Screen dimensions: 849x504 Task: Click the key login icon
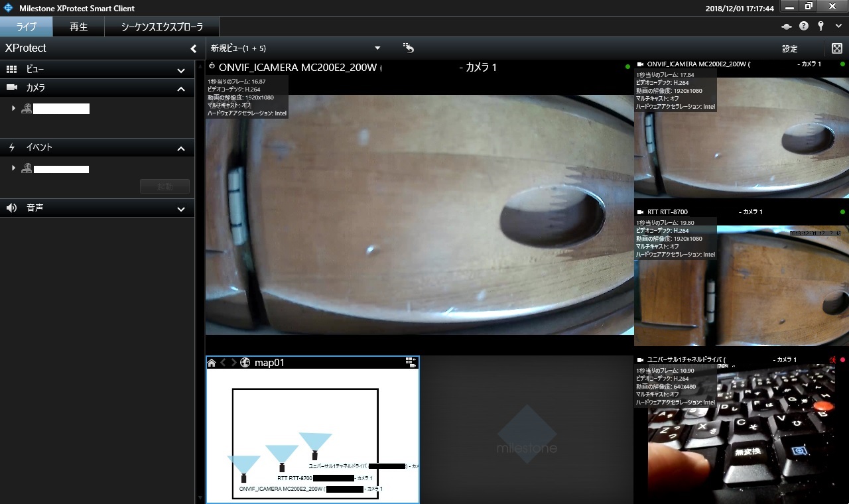[820, 26]
